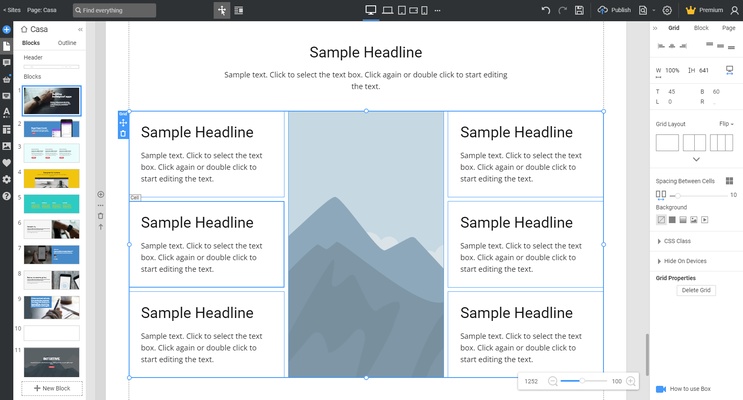Open the Grid properties tab
The image size is (743, 400).
coord(674,28)
